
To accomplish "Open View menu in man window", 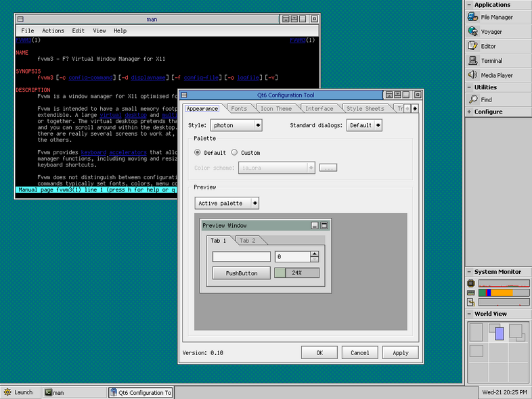I will tap(99, 30).
